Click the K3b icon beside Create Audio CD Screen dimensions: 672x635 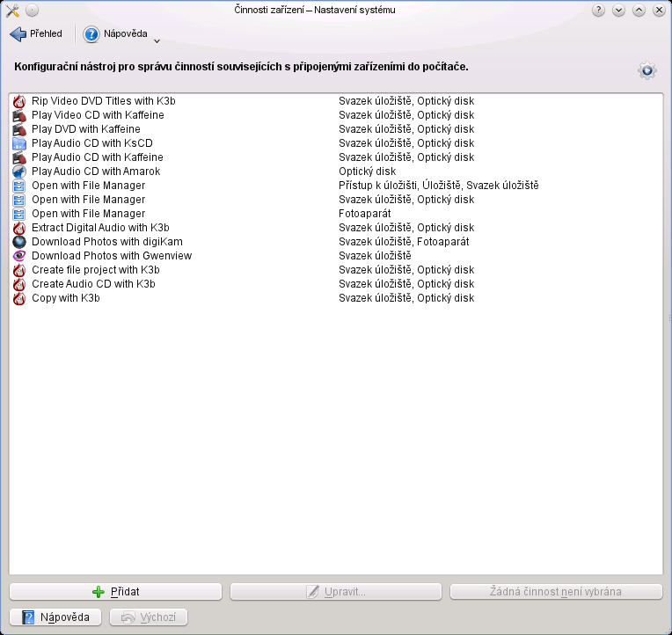[x=18, y=284]
